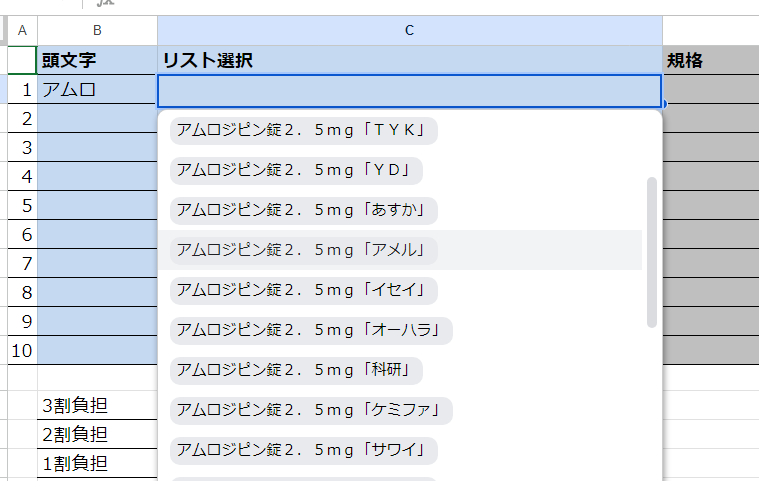Click cell containing アムロ
The height and width of the screenshot is (481, 759).
97,90
